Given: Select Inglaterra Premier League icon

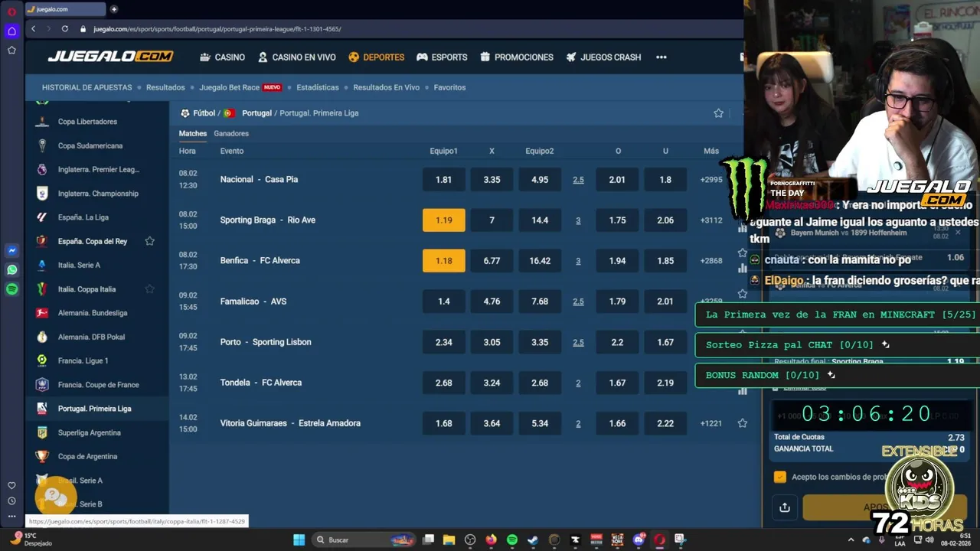Looking at the screenshot, I should tap(42, 169).
